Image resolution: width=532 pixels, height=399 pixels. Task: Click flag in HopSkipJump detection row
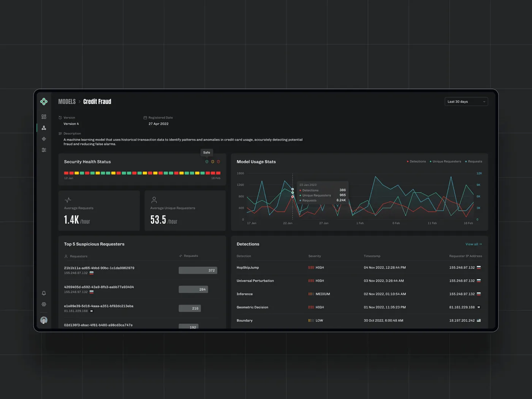coord(479,268)
